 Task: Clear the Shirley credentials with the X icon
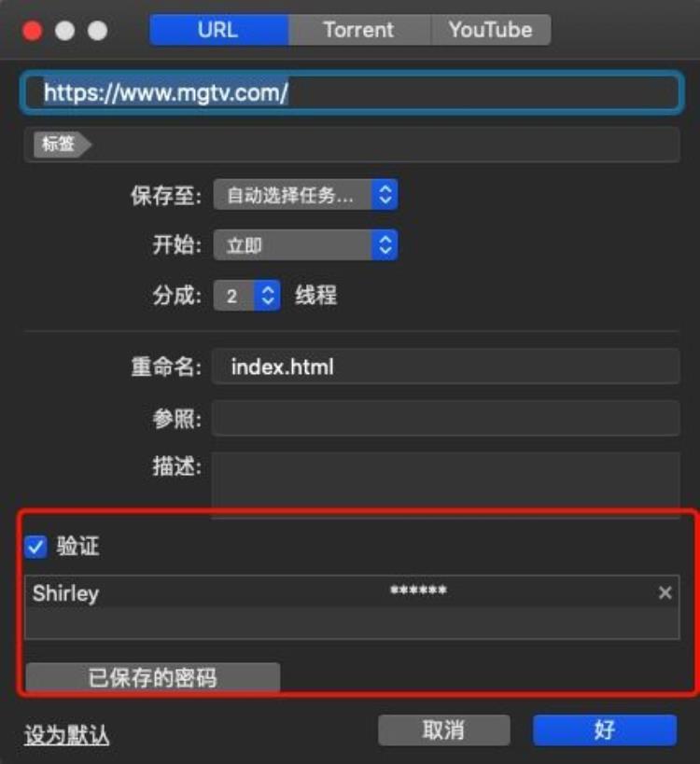coord(665,593)
